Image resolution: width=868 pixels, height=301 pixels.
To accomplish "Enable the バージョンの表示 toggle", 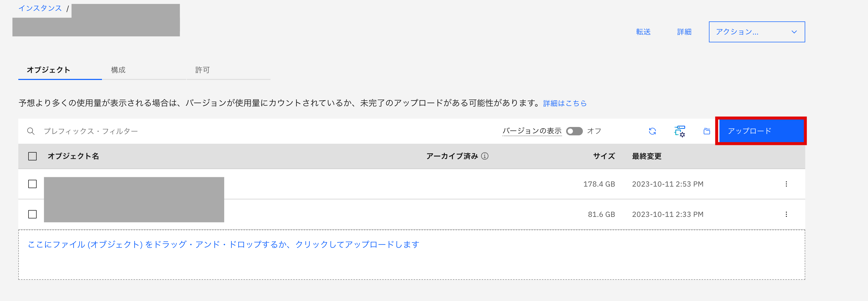I will [574, 131].
